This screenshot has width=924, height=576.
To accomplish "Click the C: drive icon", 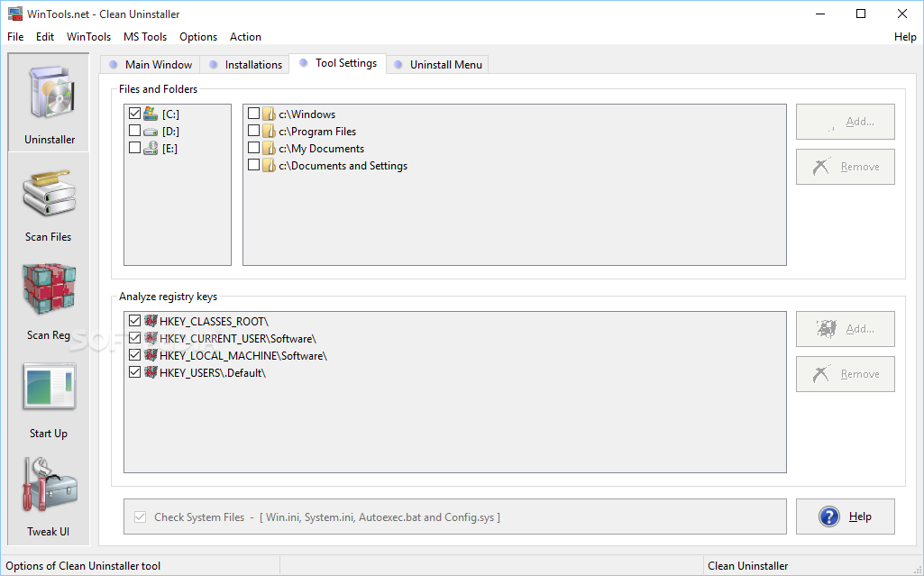I will (x=151, y=114).
